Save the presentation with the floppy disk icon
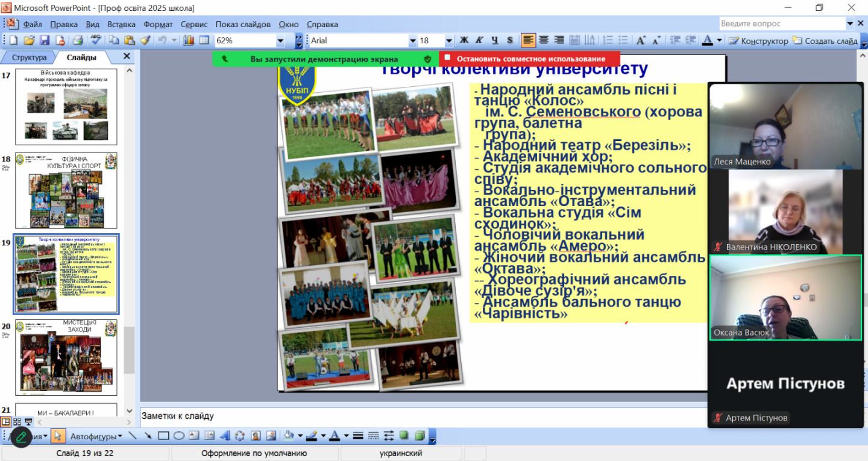 click(45, 40)
